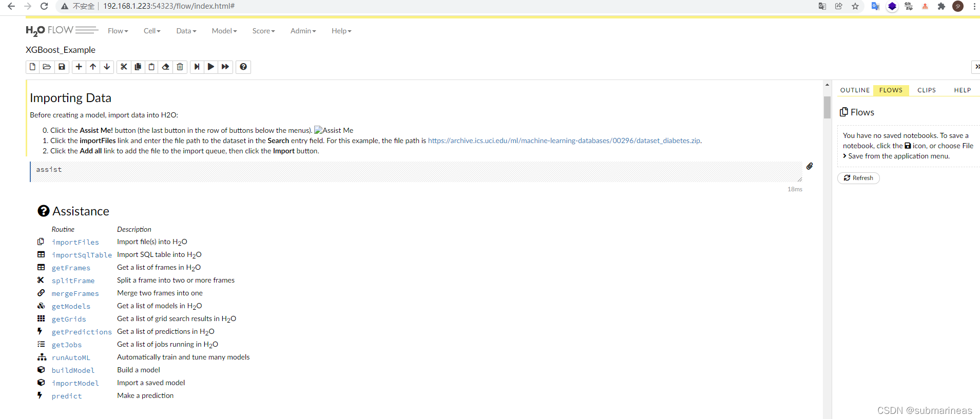Switch to the OUTLINE tab
This screenshot has height=419, width=980.
(855, 90)
